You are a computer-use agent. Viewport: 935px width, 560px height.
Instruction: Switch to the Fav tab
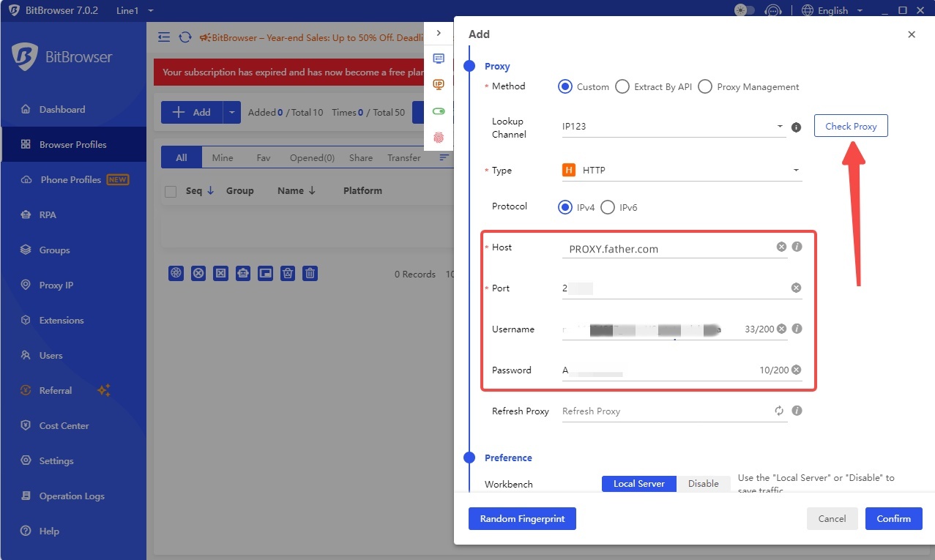[x=264, y=157]
